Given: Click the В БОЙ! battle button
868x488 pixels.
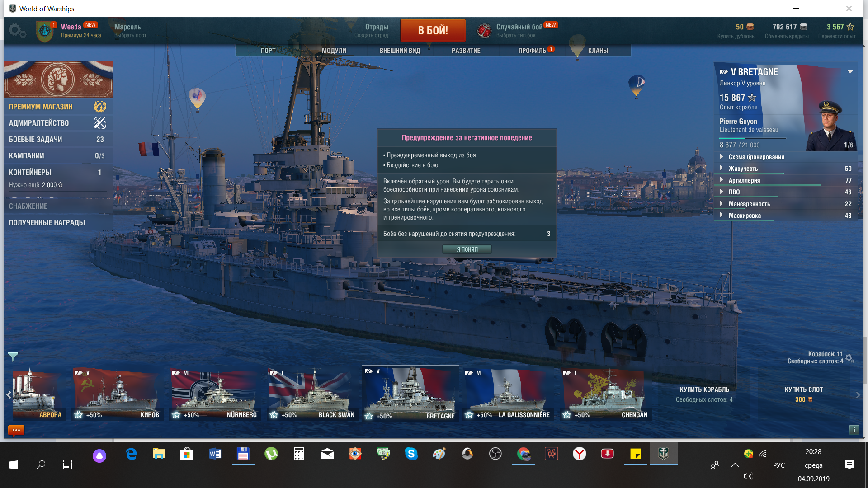Looking at the screenshot, I should (433, 30).
